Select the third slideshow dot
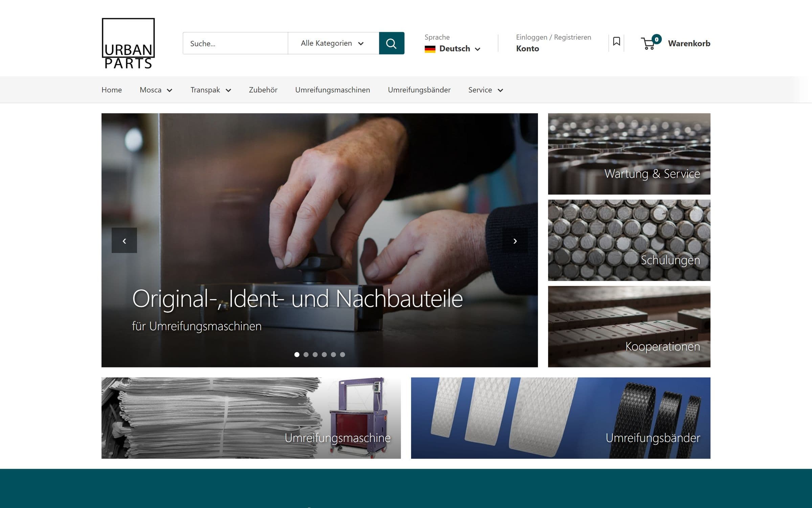The width and height of the screenshot is (812, 508). click(315, 355)
